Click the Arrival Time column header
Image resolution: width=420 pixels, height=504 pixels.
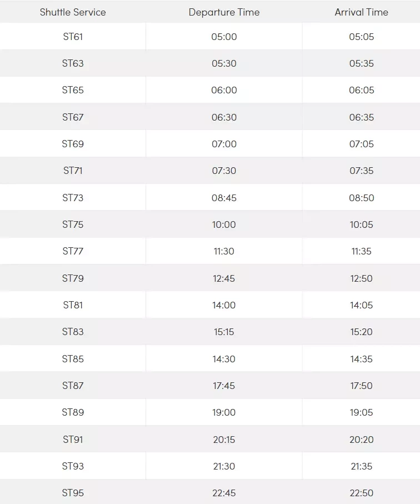[x=361, y=12]
